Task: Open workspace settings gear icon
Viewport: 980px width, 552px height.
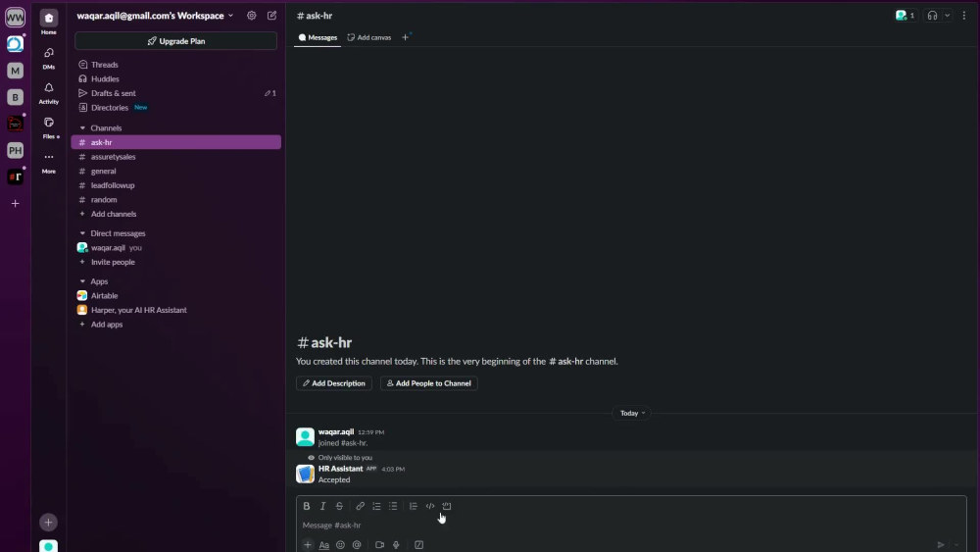Action: click(x=251, y=16)
